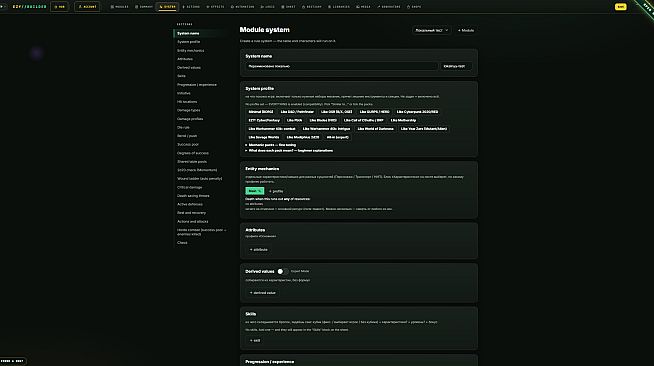Click + profile in Entity mechanics
This screenshot has width=654, height=366.
(276, 191)
